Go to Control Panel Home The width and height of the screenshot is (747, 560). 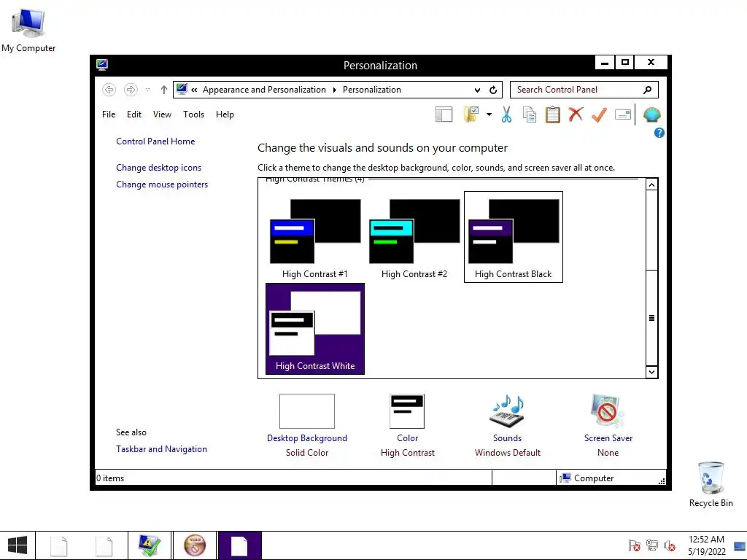coord(155,141)
